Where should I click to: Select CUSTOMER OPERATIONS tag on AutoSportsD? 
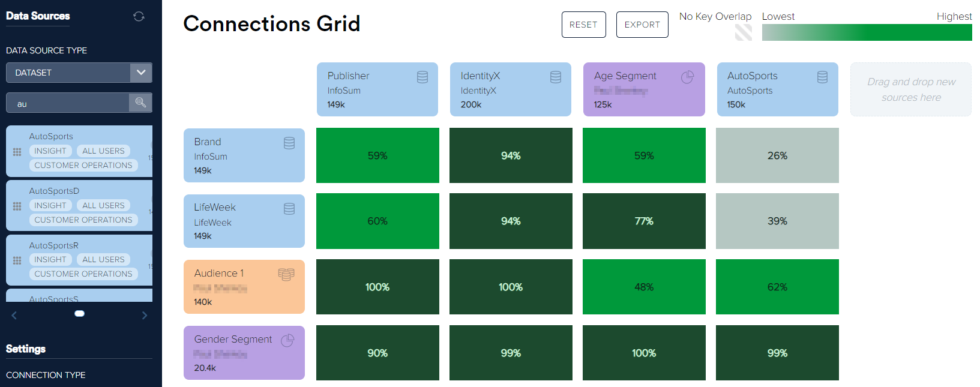point(83,220)
